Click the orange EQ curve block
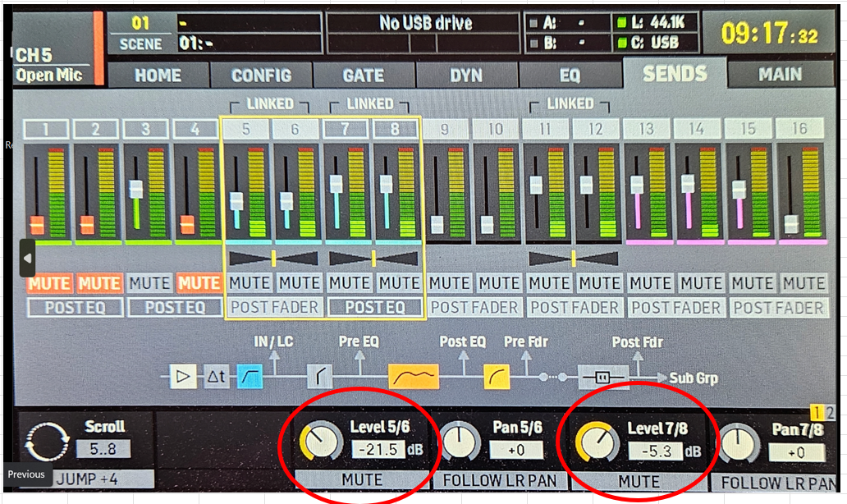 413,377
